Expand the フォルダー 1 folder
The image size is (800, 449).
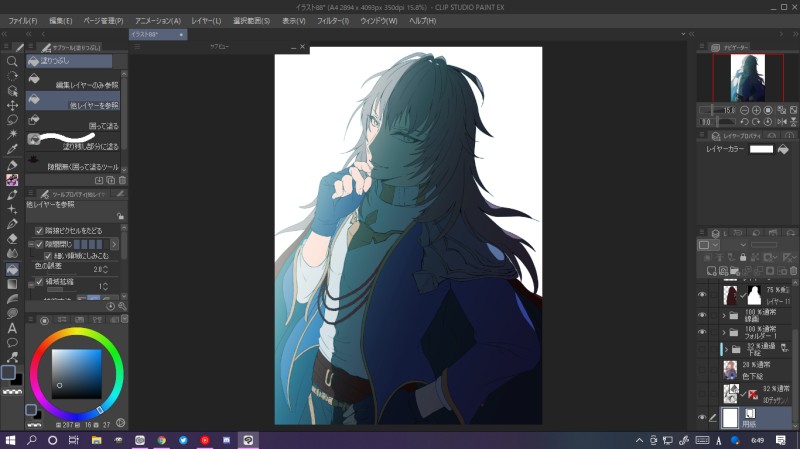tap(724, 333)
